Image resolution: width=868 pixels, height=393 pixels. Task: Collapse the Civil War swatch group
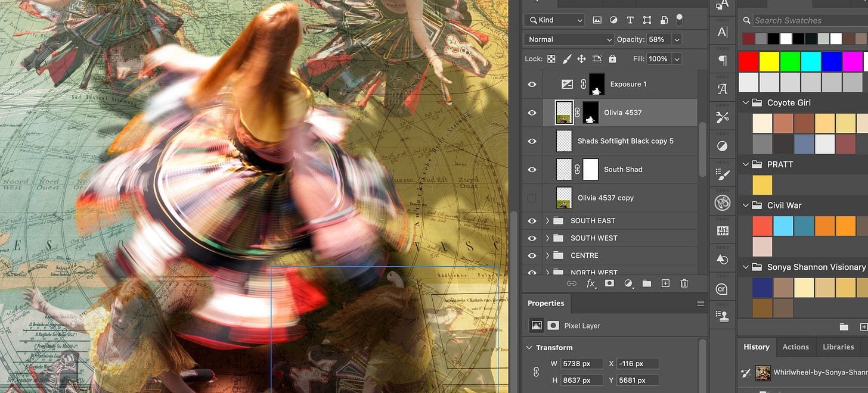pyautogui.click(x=745, y=205)
